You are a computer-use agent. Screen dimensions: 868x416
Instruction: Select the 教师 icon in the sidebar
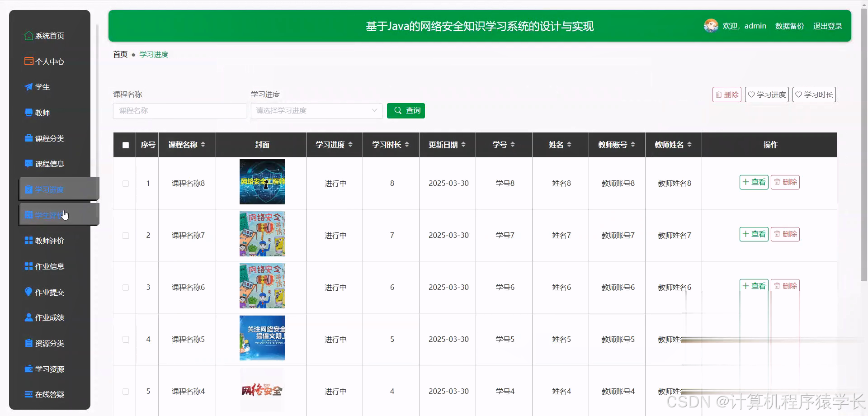pos(28,113)
